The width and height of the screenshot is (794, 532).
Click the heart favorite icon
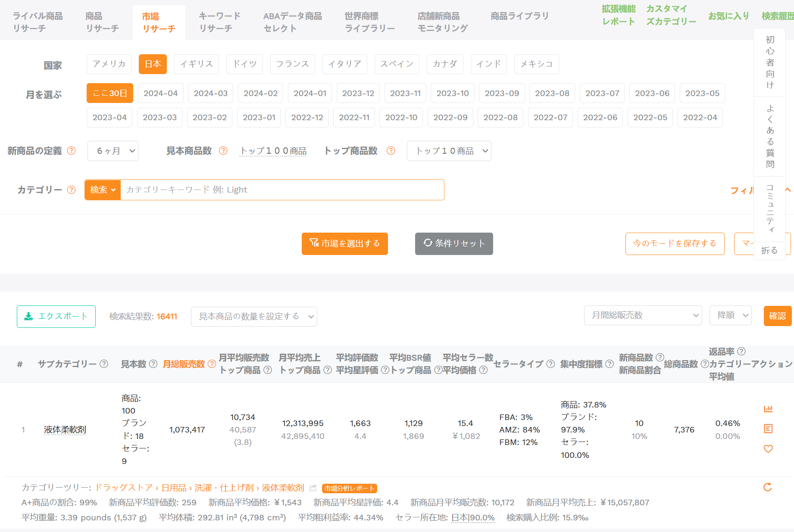coord(768,449)
